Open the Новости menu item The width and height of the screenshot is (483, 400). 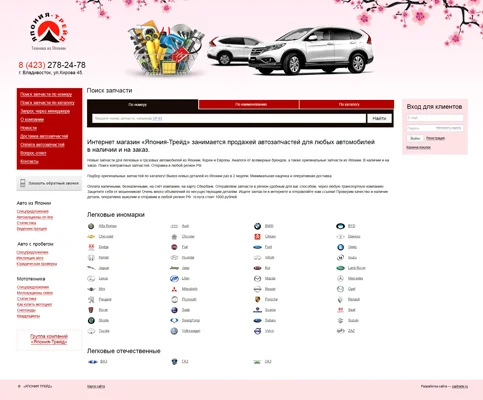(28, 128)
